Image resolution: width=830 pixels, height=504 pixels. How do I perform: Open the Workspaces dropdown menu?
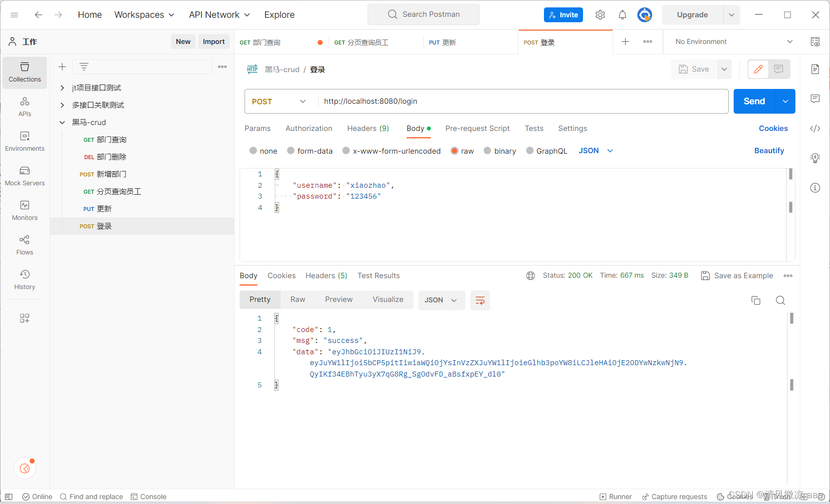tap(144, 15)
